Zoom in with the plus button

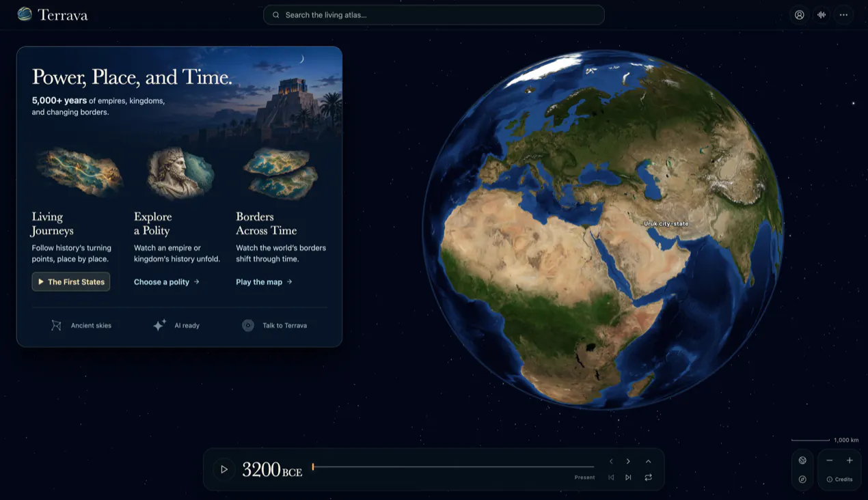click(x=850, y=460)
